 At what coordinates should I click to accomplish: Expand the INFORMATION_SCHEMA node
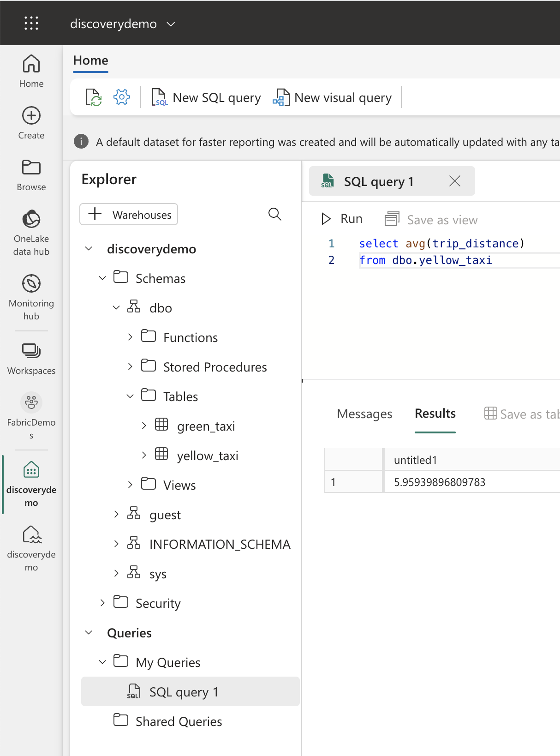116,544
